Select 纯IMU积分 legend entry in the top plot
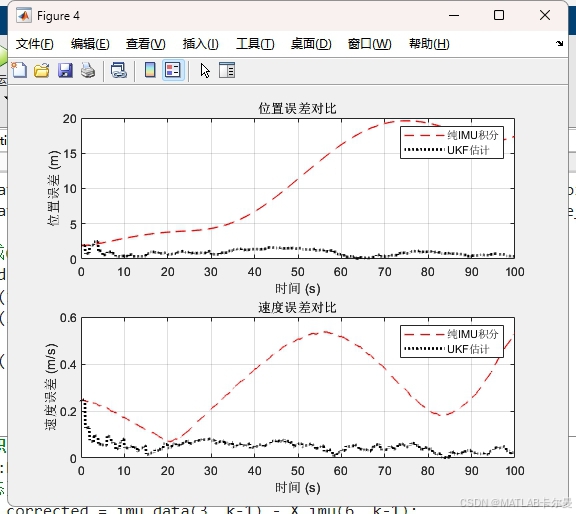 pos(451,135)
